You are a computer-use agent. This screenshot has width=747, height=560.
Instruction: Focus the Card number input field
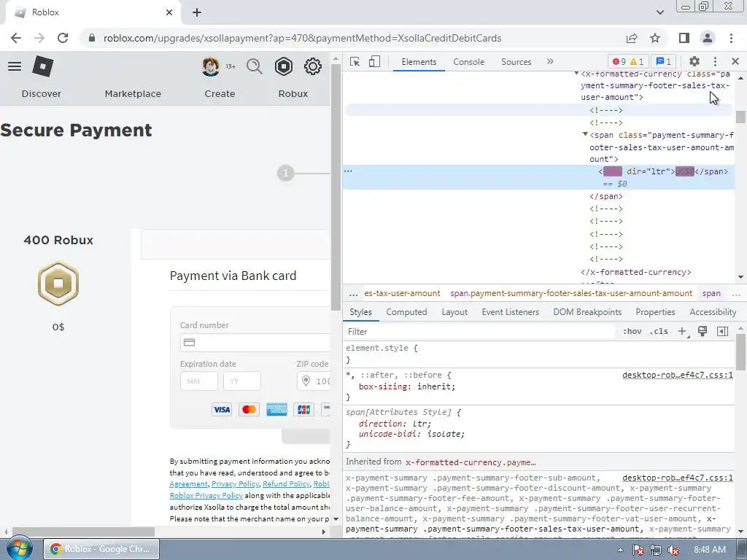click(255, 343)
